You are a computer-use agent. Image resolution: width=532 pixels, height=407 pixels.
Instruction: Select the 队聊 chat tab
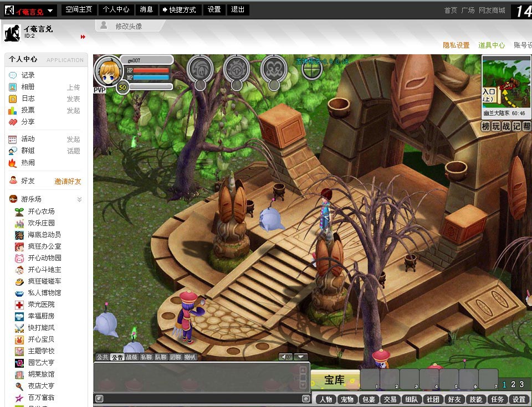tap(161, 357)
